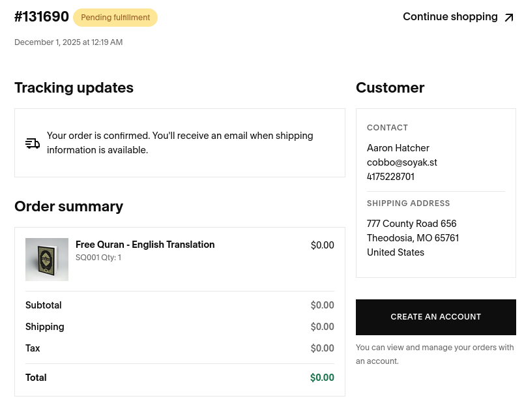Click the delivery truck icon
The image size is (524, 420).
point(33,143)
